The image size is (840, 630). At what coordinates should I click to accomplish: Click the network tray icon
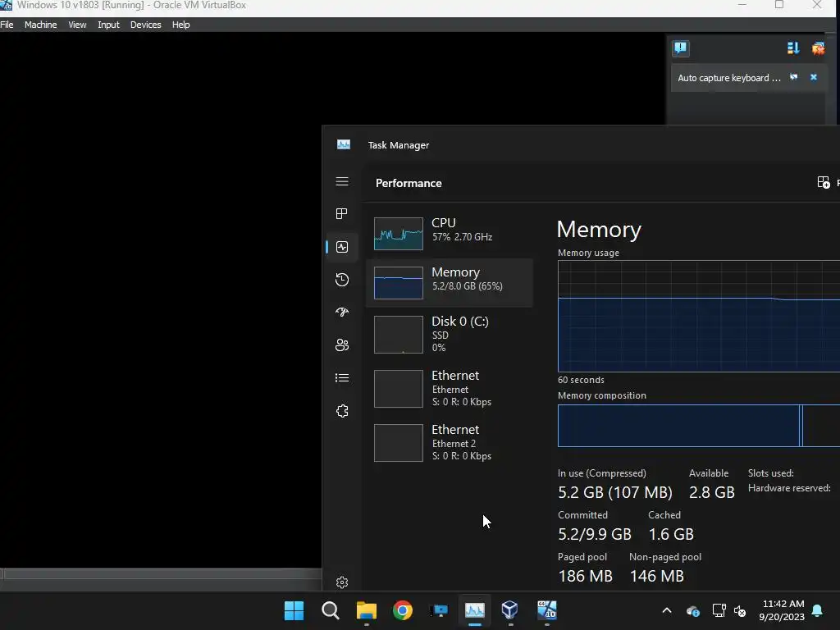pyautogui.click(x=719, y=610)
